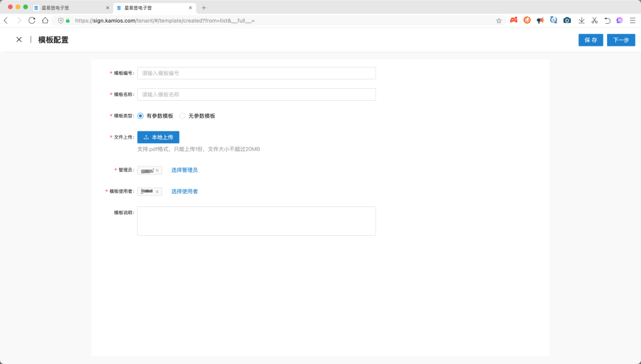This screenshot has width=641, height=364.
Task: Open a new browser tab with plus
Action: click(x=203, y=8)
